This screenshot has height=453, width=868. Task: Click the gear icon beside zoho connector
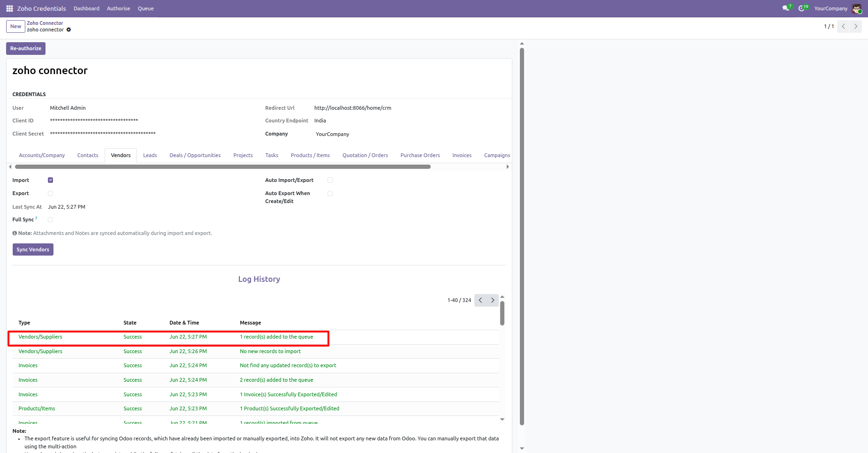[69, 30]
